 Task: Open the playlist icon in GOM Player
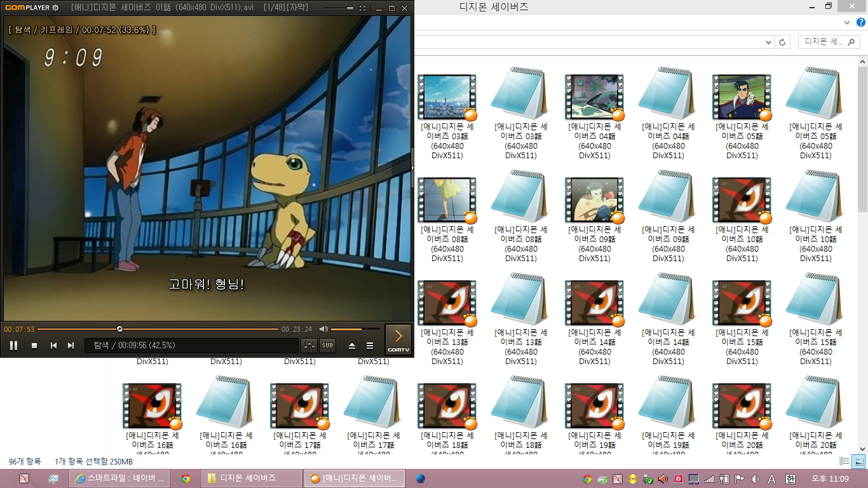[x=370, y=346]
